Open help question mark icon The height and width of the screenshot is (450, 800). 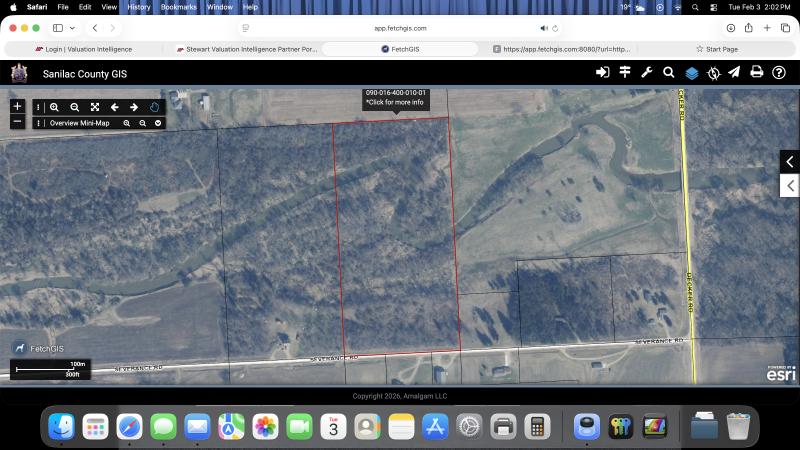[779, 72]
